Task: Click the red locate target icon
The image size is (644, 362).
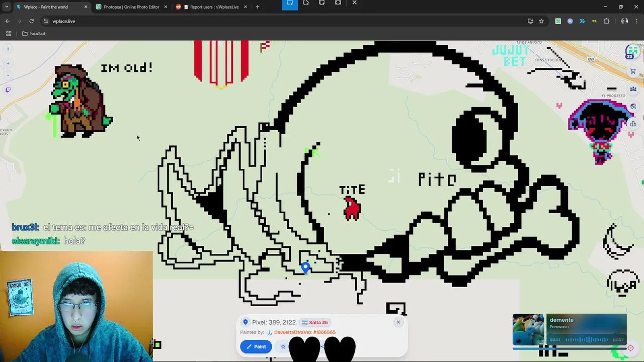Action: (630, 348)
